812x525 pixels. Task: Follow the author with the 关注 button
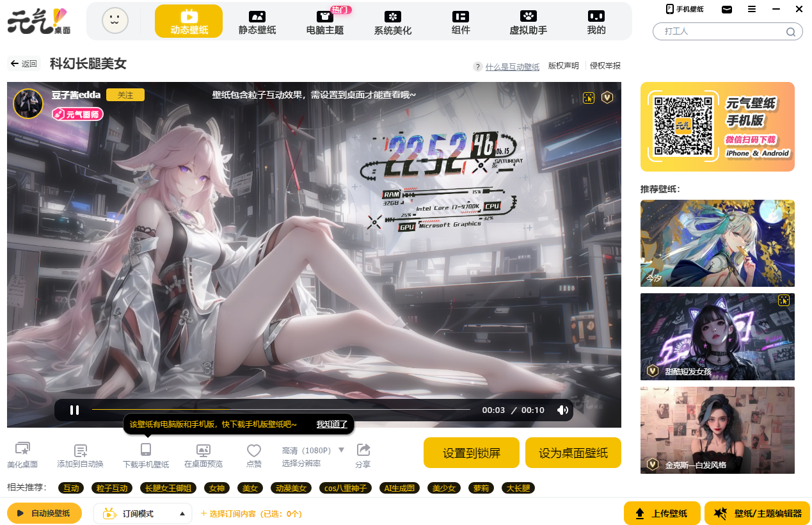click(x=125, y=95)
